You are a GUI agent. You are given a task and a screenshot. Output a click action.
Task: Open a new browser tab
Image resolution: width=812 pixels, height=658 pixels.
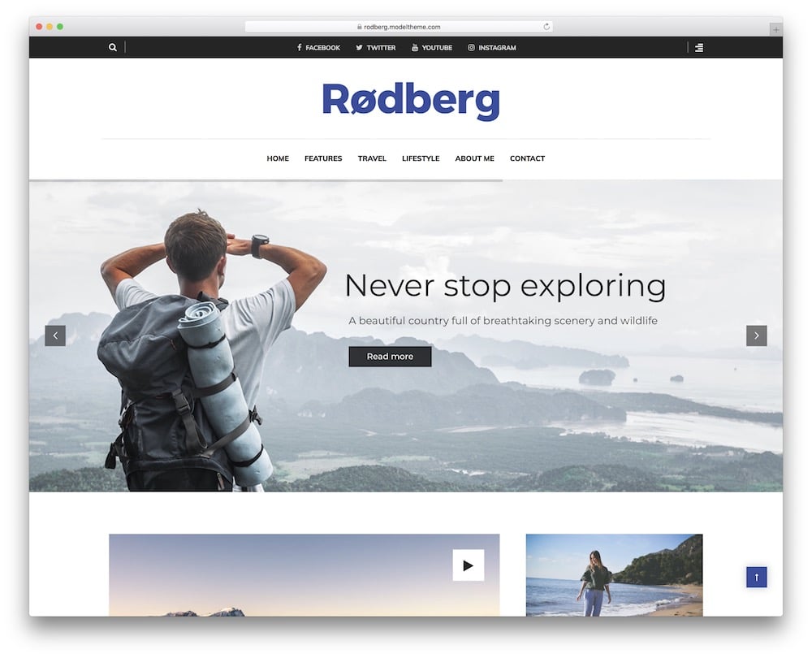click(775, 29)
